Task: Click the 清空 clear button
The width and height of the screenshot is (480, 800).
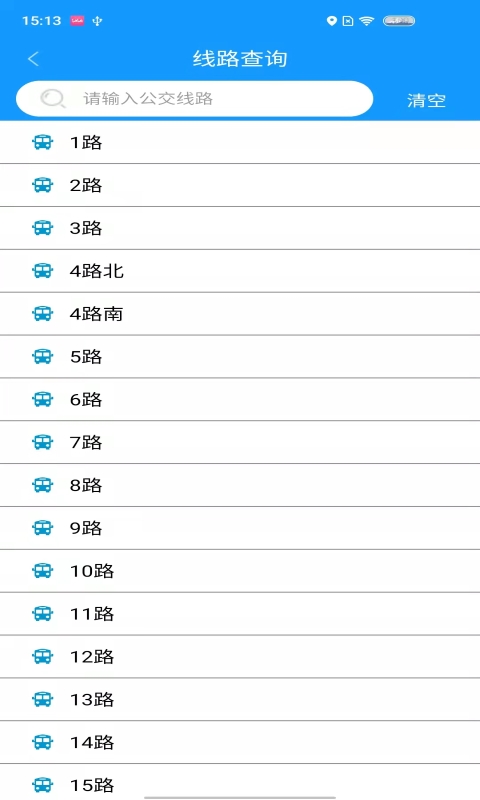Action: tap(426, 101)
